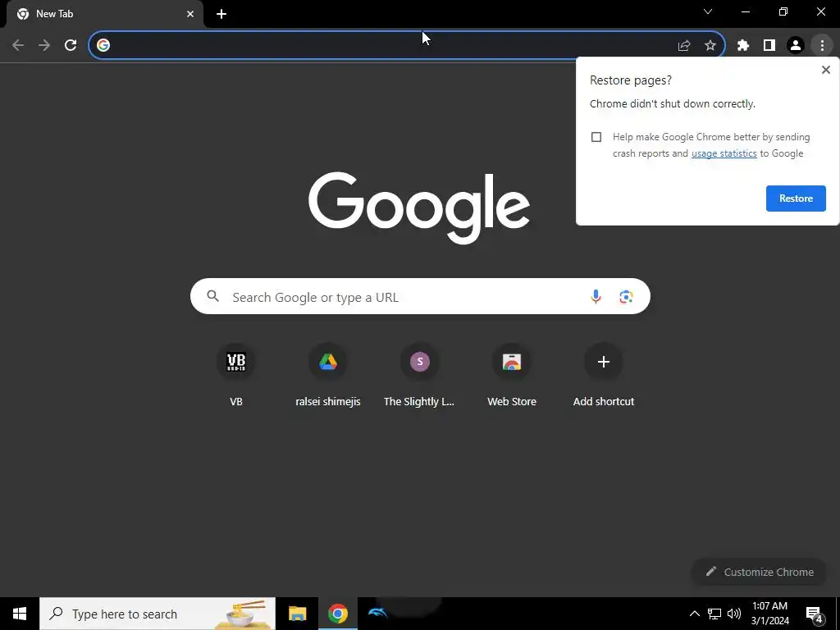Dismiss the Restore pages popup
840x630 pixels.
pyautogui.click(x=826, y=70)
